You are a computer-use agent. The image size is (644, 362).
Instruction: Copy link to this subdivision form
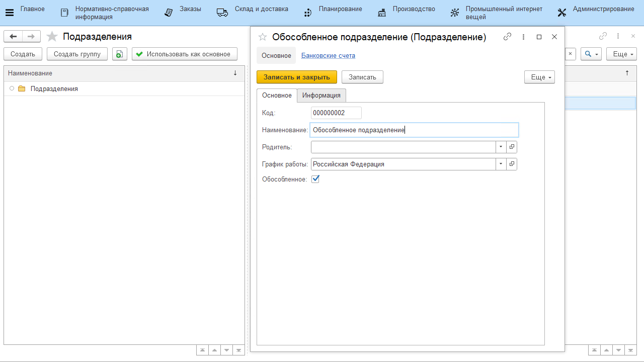pos(508,37)
